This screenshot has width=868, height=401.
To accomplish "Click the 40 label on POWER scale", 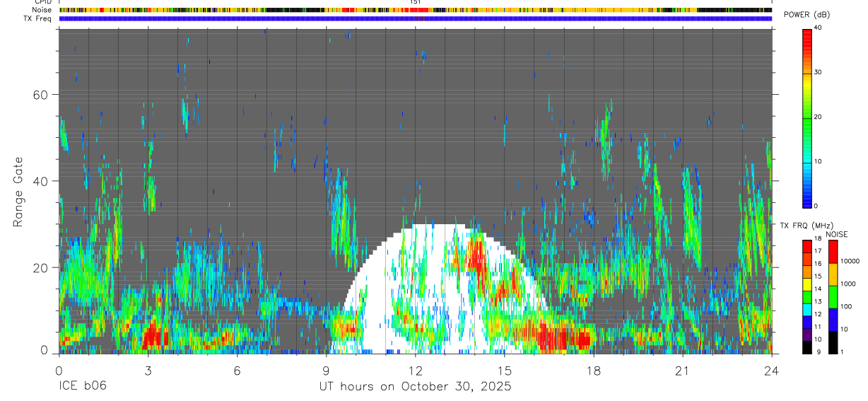I will pos(819,28).
